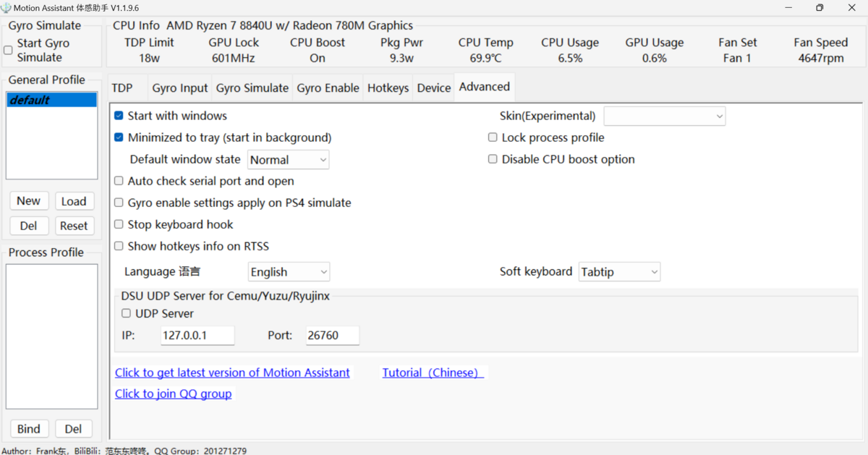Enable the UDP Server checkbox
The height and width of the screenshot is (455, 868).
pyautogui.click(x=126, y=313)
